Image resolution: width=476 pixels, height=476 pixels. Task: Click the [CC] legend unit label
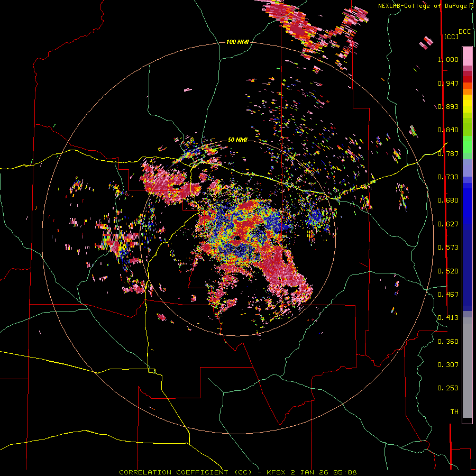(452, 36)
